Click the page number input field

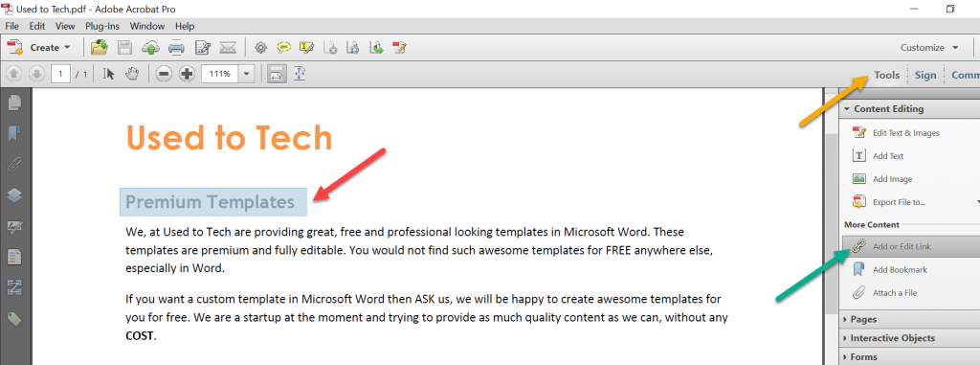(60, 74)
